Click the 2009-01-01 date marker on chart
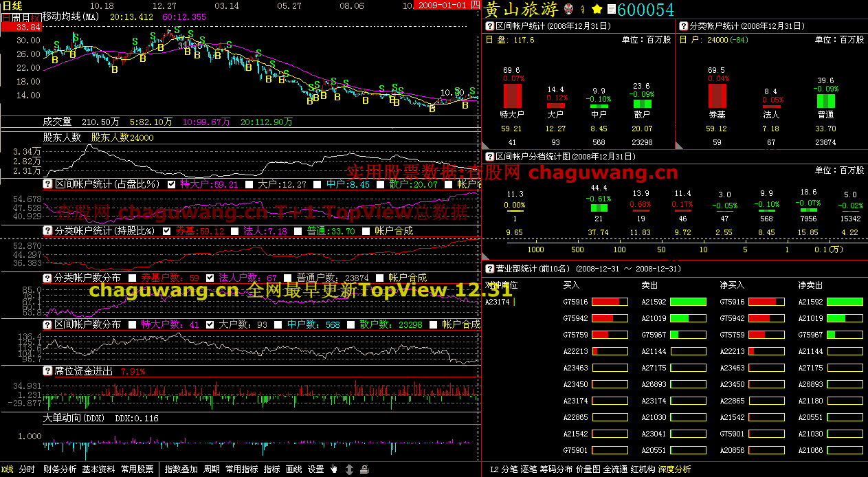Image resolution: width=868 pixels, height=477 pixels. click(x=444, y=5)
